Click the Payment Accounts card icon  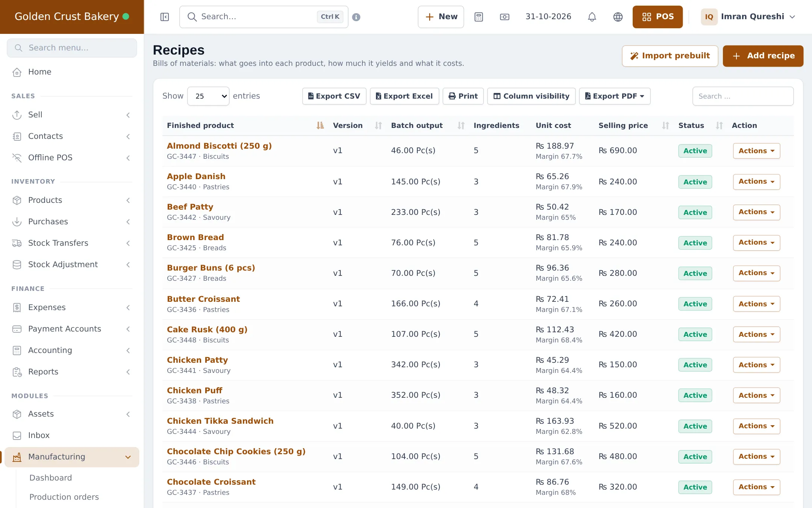click(17, 329)
